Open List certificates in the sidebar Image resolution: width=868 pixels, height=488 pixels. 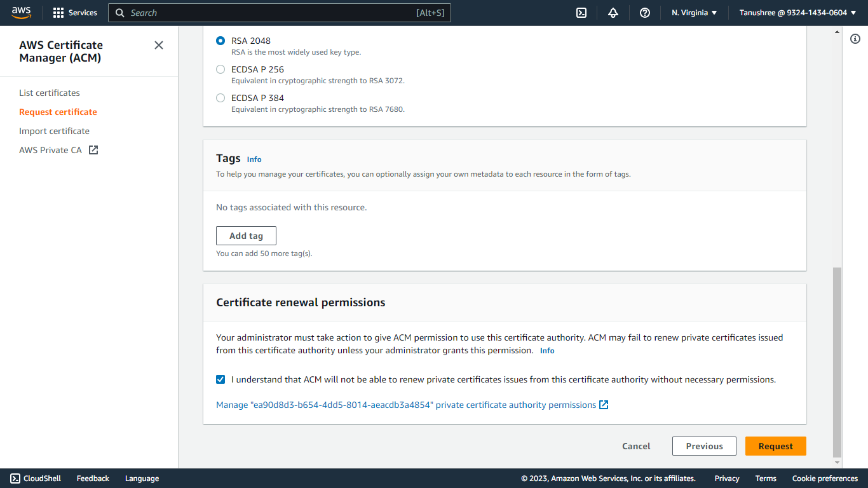coord(50,93)
